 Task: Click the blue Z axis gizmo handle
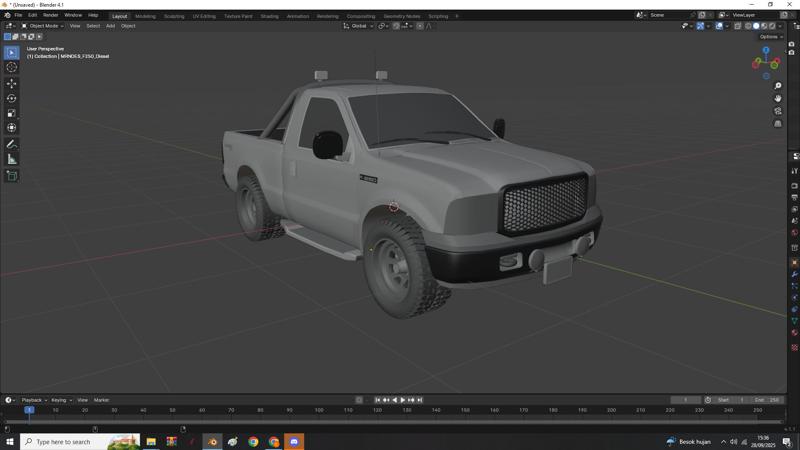[766, 50]
